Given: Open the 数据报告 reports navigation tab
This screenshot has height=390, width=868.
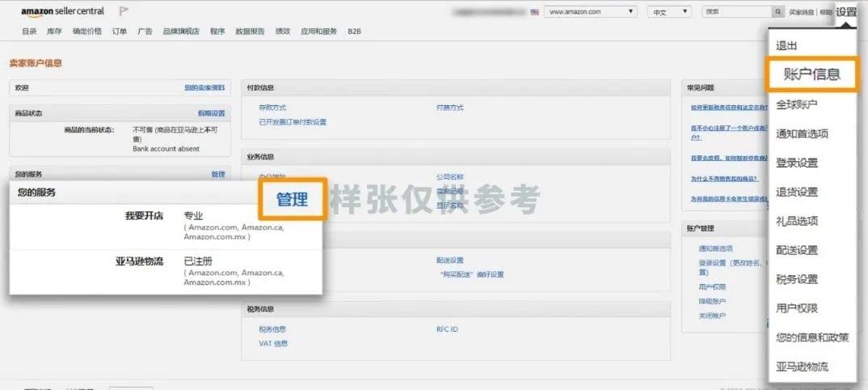Looking at the screenshot, I should (x=250, y=32).
